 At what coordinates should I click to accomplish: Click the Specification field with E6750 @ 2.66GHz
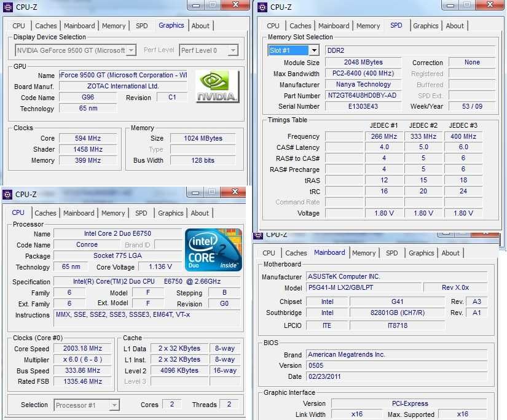[147, 281]
